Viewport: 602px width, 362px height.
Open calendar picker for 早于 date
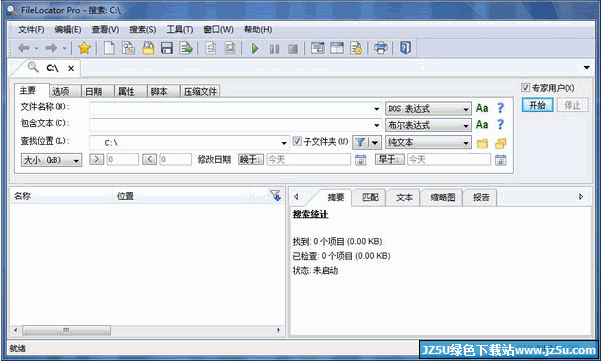point(500,160)
